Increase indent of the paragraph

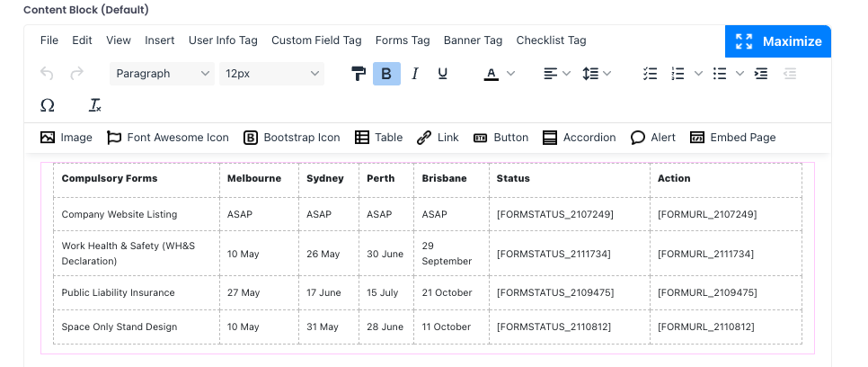pyautogui.click(x=761, y=74)
